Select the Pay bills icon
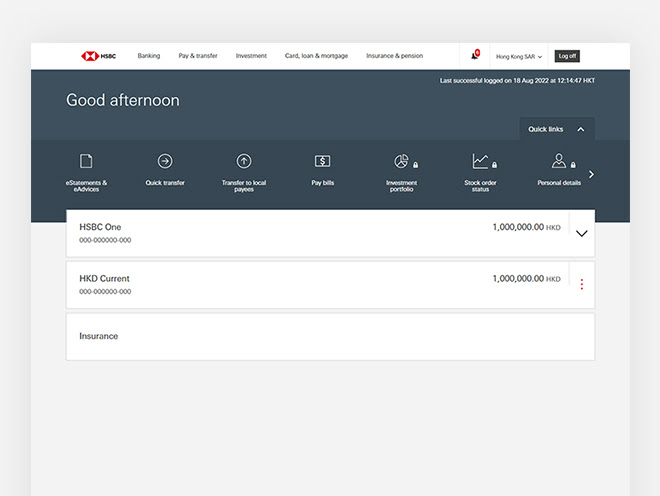The width and height of the screenshot is (660, 496). (322, 161)
